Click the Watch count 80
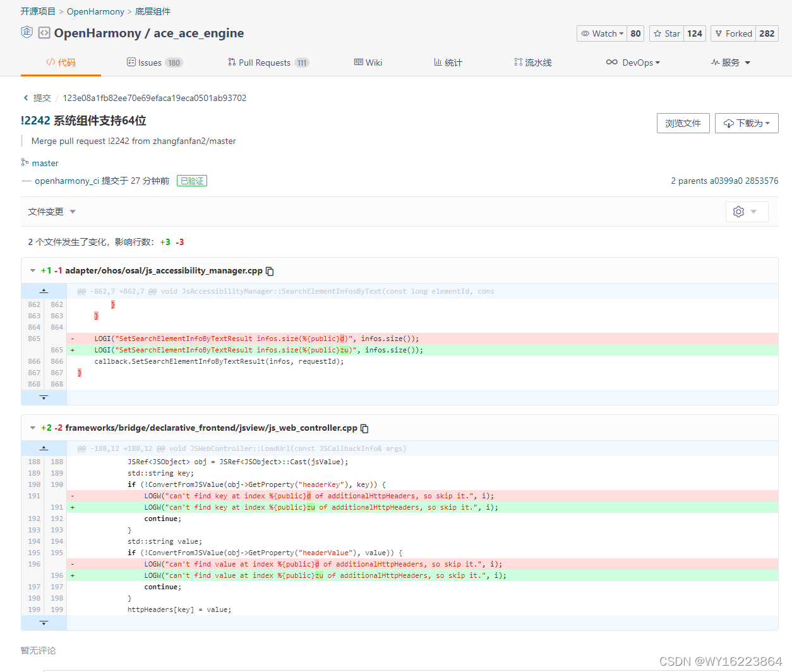 coord(635,33)
